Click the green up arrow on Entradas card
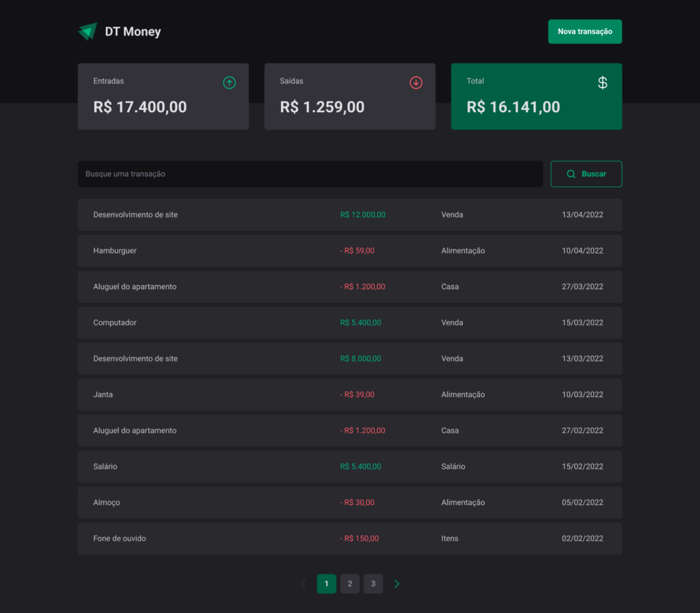The height and width of the screenshot is (613, 700). coord(230,82)
